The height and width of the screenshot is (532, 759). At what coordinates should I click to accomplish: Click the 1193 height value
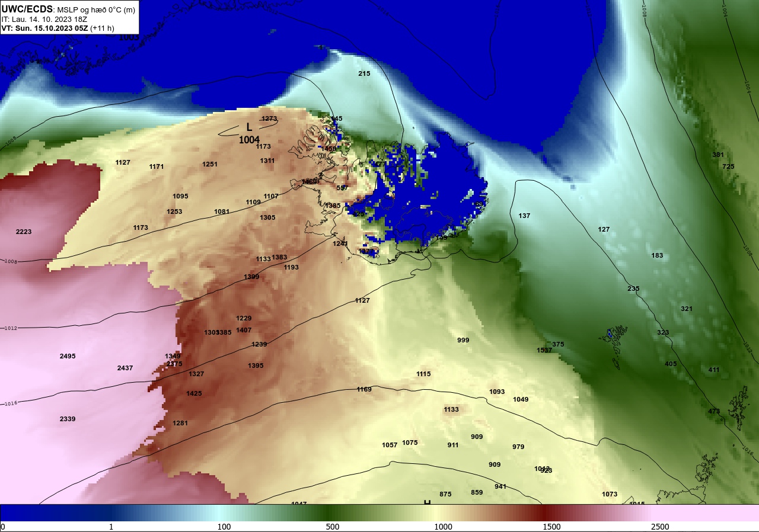coord(291,267)
